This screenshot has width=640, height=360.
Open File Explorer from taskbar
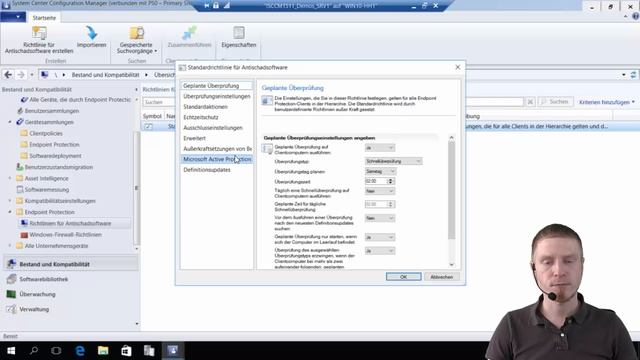(x=103, y=351)
